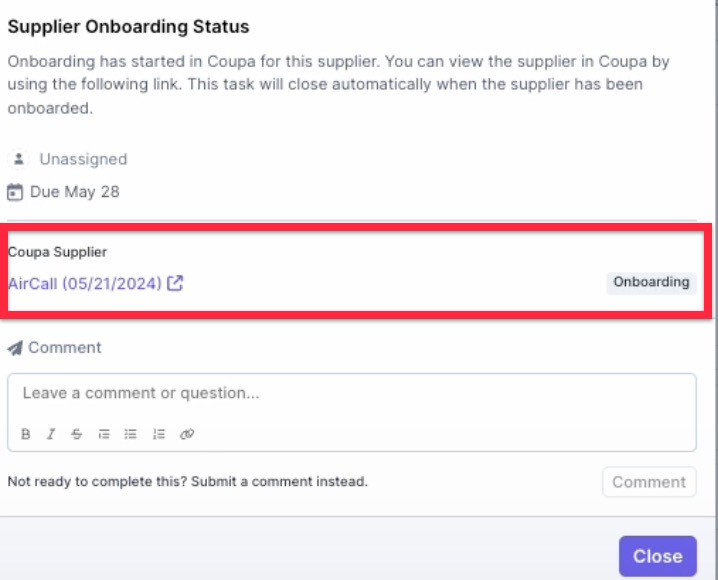This screenshot has width=718, height=580.
Task: Close the Supplier Onboarding Status dialog
Action: (658, 556)
